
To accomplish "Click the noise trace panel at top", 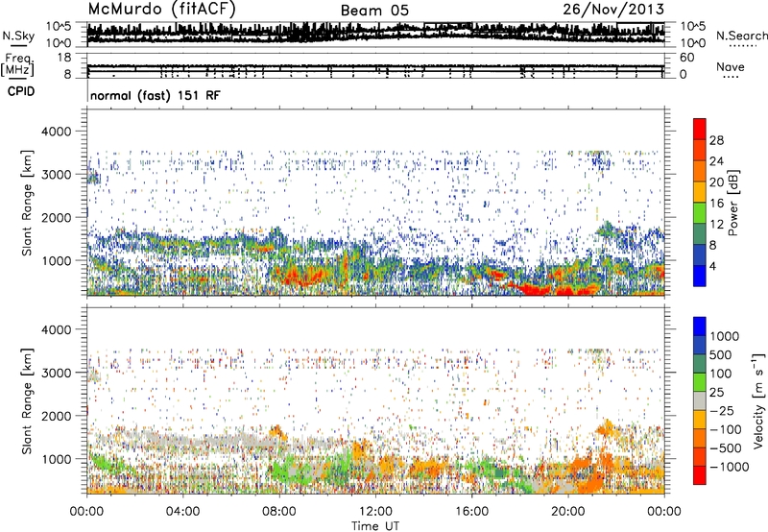I will click(x=375, y=35).
